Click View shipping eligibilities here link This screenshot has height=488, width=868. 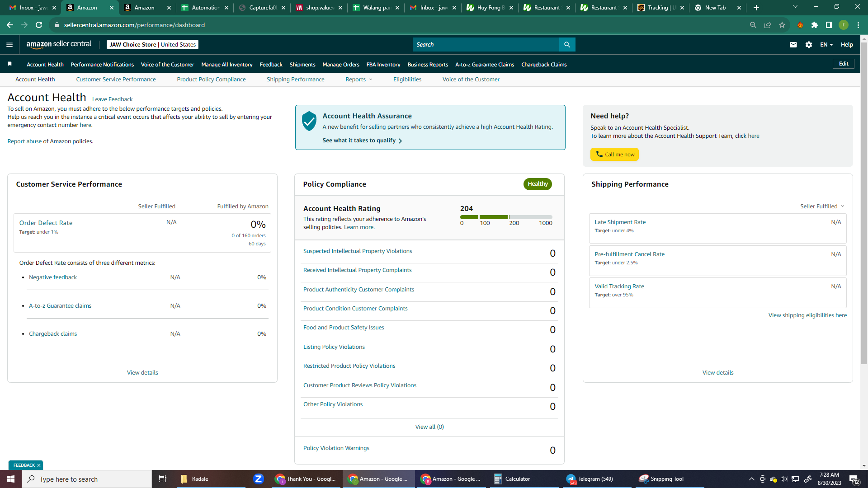coord(807,315)
